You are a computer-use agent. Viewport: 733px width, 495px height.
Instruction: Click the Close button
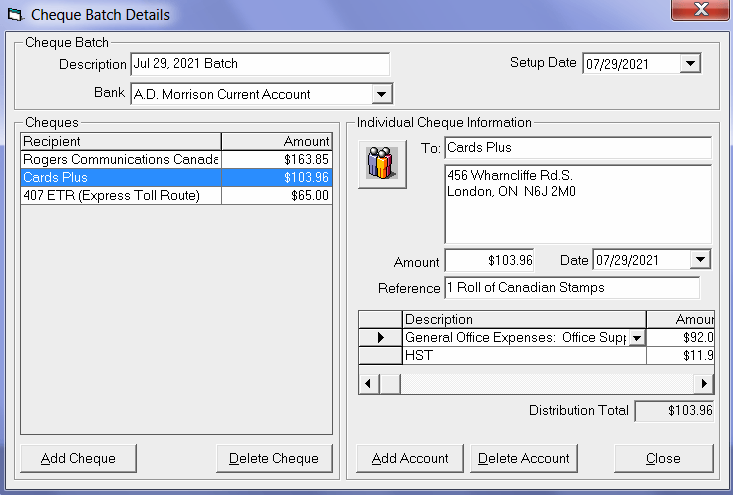(663, 458)
